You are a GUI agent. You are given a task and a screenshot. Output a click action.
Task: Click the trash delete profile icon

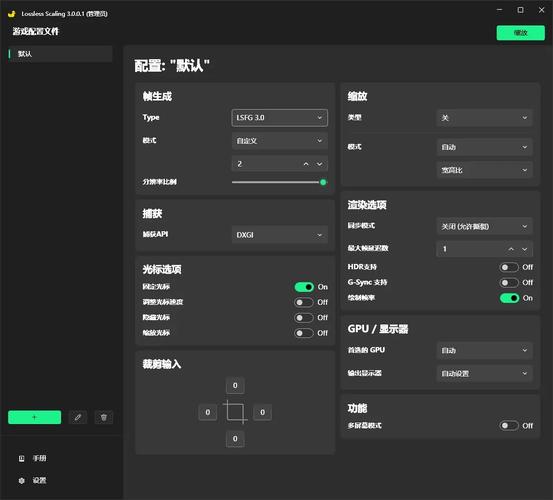pyautogui.click(x=104, y=417)
